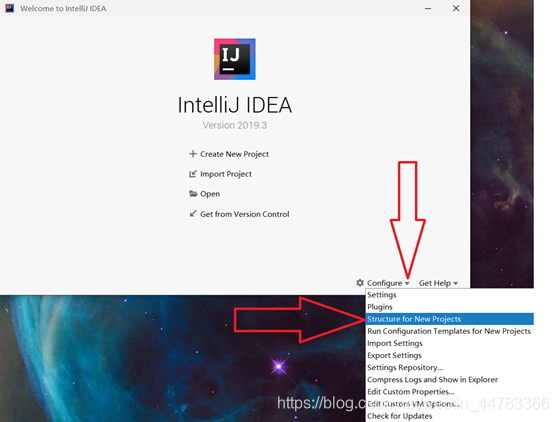Viewport: 559px width, 422px height.
Task: Click the folder icon beside Open
Action: (x=193, y=194)
